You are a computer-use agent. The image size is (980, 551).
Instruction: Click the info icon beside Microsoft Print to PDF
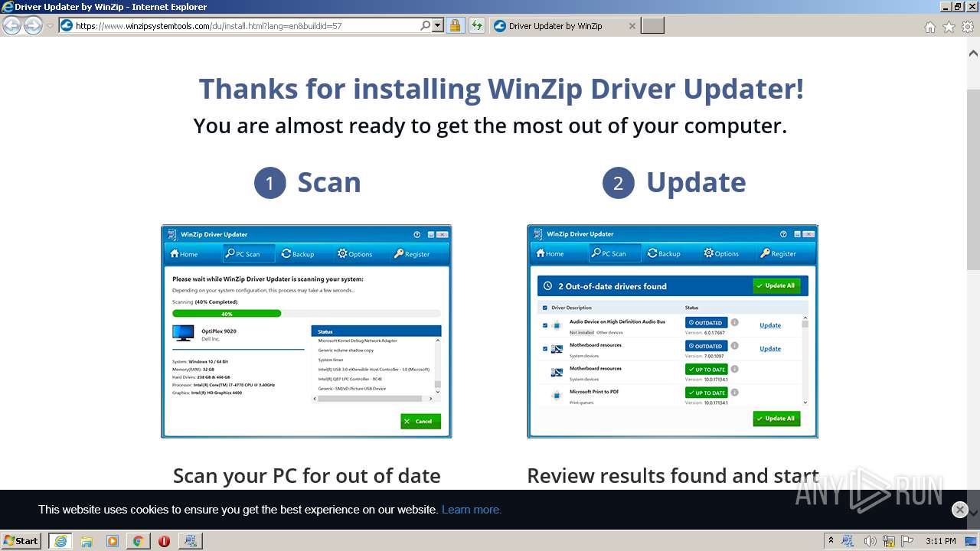click(734, 392)
